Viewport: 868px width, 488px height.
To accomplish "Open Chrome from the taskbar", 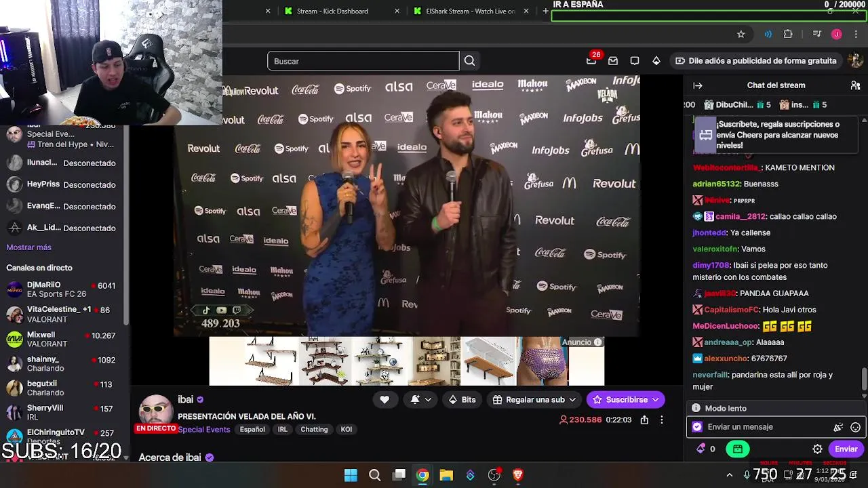I will (422, 475).
